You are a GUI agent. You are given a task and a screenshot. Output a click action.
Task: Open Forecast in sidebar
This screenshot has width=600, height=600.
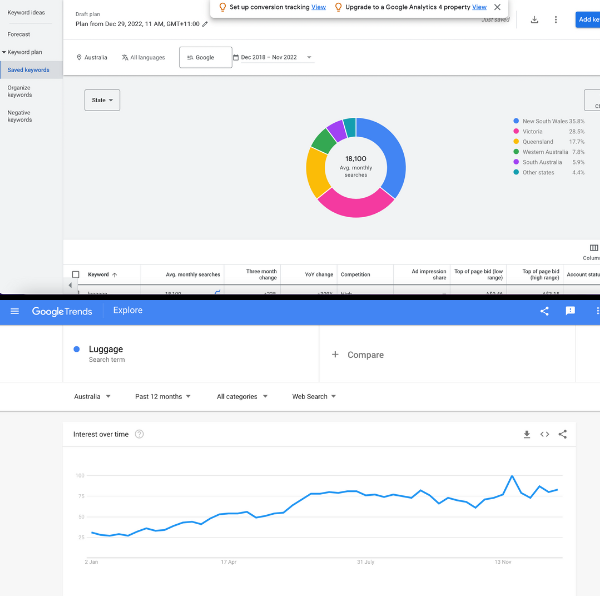coord(19,34)
